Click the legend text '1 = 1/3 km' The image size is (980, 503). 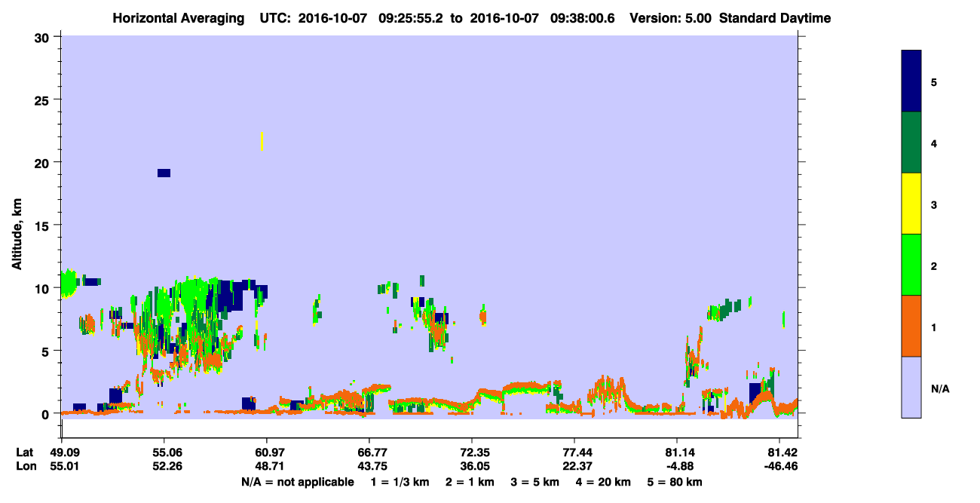402,482
